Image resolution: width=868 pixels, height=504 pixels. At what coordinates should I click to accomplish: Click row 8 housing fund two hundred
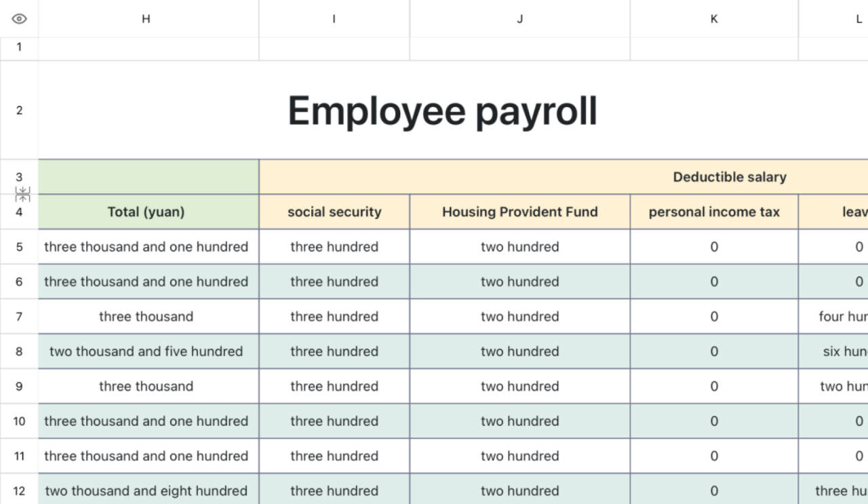tap(520, 351)
